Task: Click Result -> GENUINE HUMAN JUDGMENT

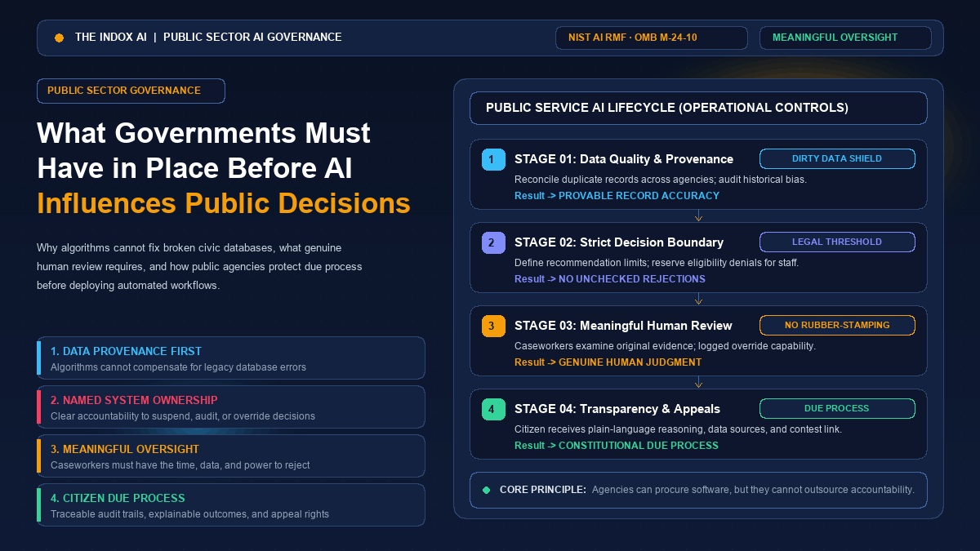Action: tap(608, 362)
